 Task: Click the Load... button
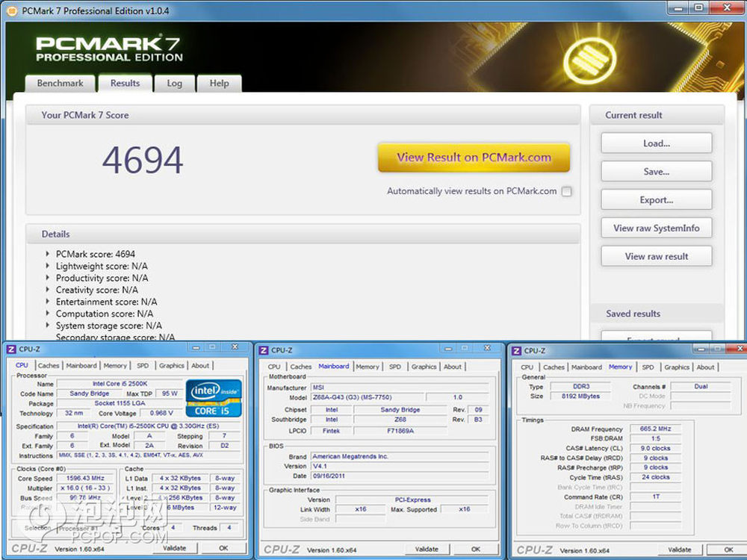coord(657,143)
